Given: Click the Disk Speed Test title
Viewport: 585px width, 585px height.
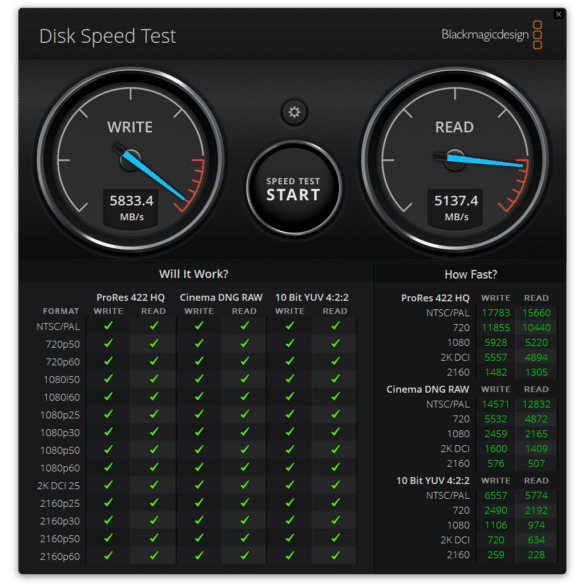Looking at the screenshot, I should 107,36.
